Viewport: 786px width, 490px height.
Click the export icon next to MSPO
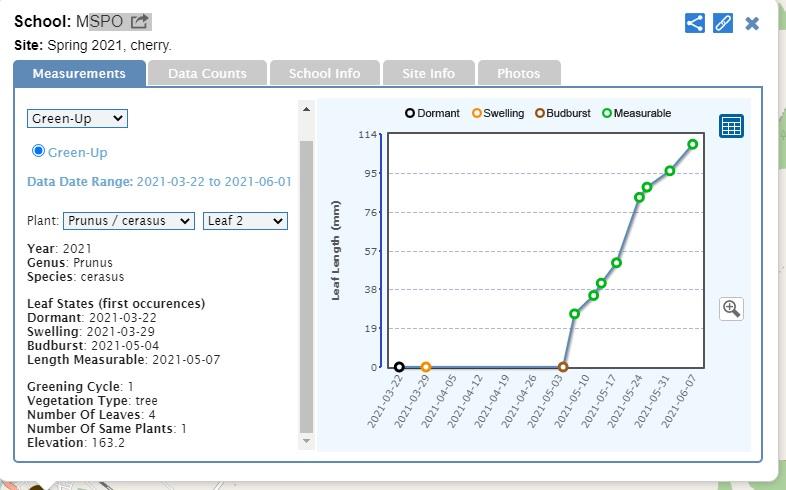(x=140, y=21)
